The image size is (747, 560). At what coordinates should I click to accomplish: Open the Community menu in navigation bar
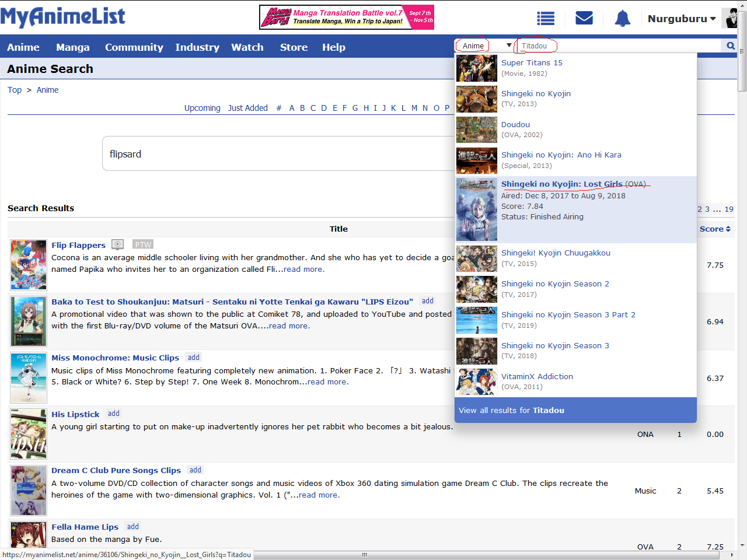(134, 47)
